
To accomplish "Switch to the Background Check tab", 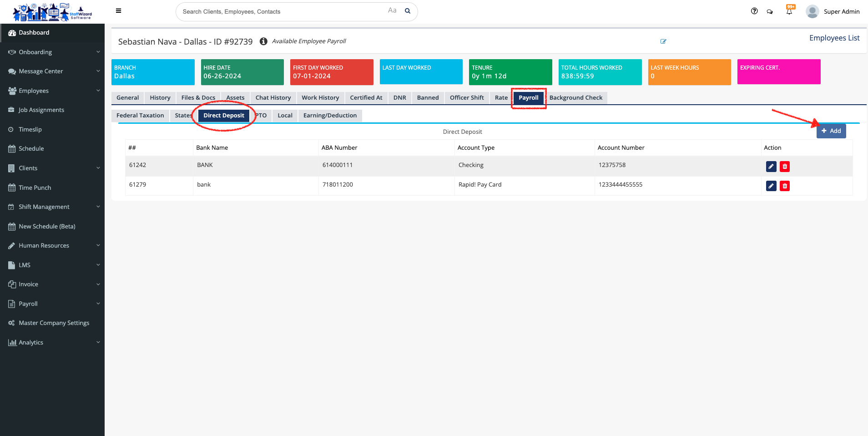I will [x=575, y=98].
